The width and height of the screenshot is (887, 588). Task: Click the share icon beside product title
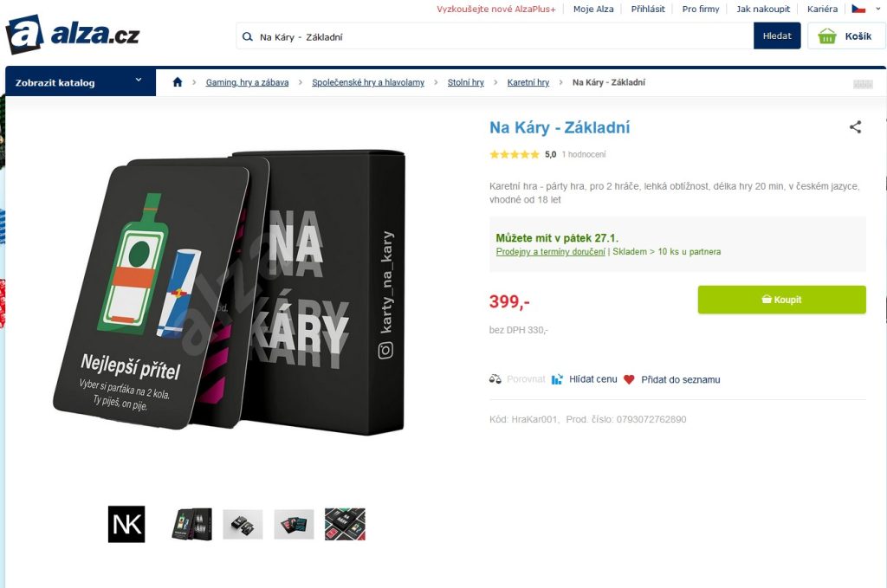pyautogui.click(x=855, y=127)
